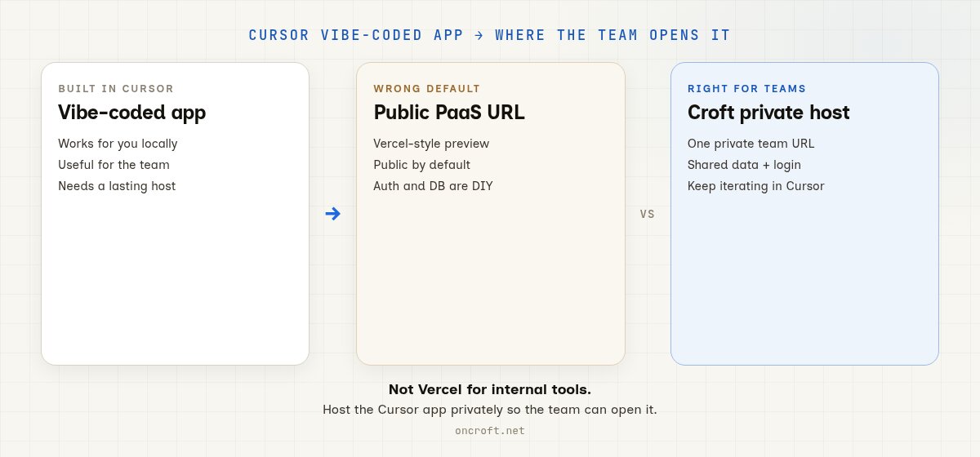Click 'One private team URL' line
980x457 pixels.
[x=751, y=144]
